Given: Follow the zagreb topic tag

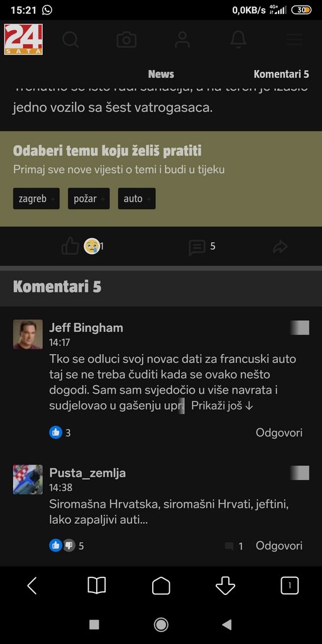Looking at the screenshot, I should click(36, 199).
